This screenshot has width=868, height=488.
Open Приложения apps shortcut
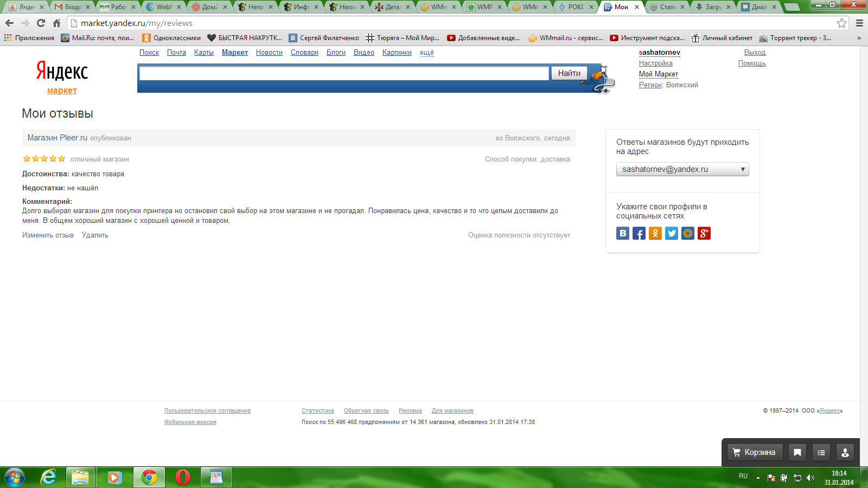29,38
